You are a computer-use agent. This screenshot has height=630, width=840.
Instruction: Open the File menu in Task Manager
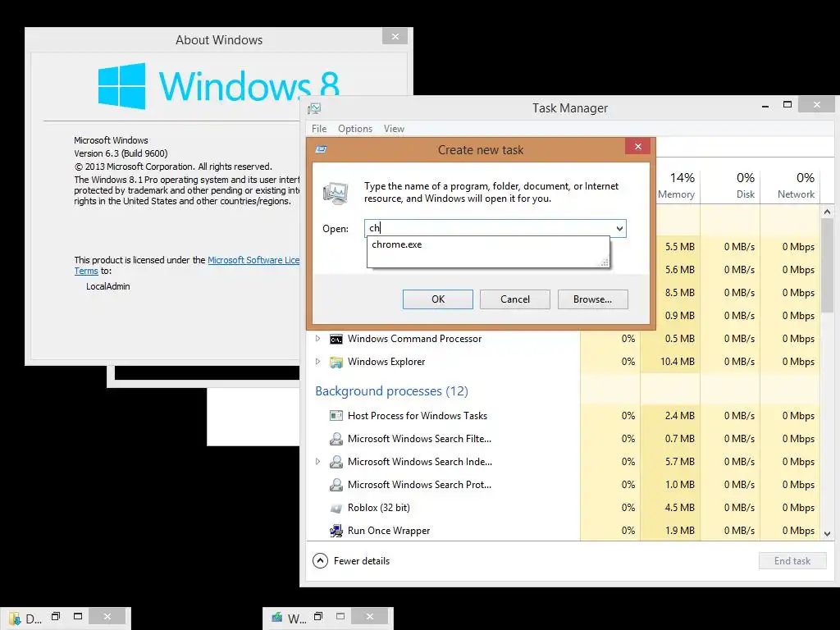(x=319, y=129)
